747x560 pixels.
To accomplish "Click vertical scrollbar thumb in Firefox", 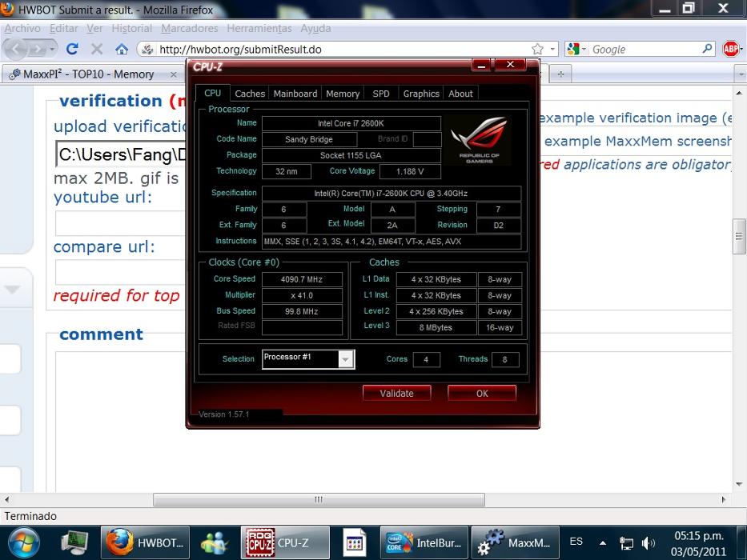I will click(x=739, y=236).
